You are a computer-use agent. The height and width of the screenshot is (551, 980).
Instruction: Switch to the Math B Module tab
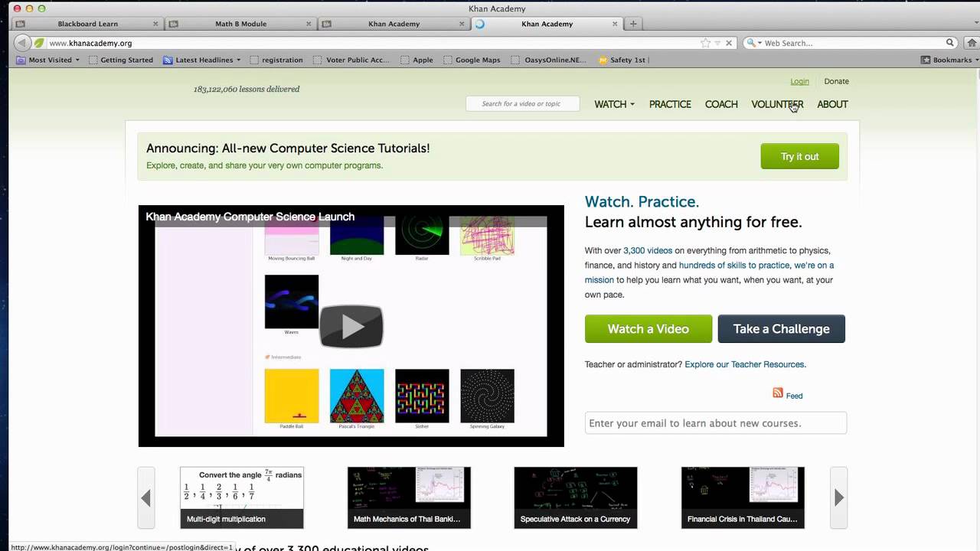[x=241, y=24]
